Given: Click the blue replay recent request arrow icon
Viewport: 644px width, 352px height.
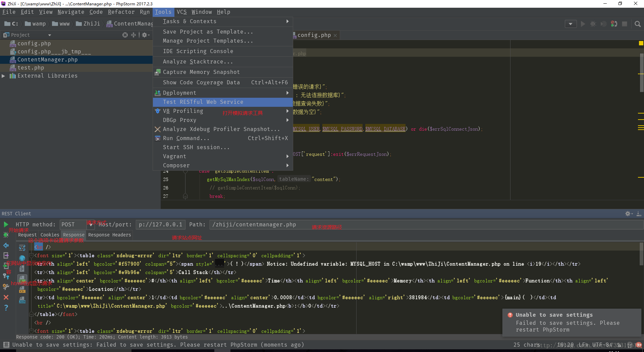Looking at the screenshot, I should point(6,246).
